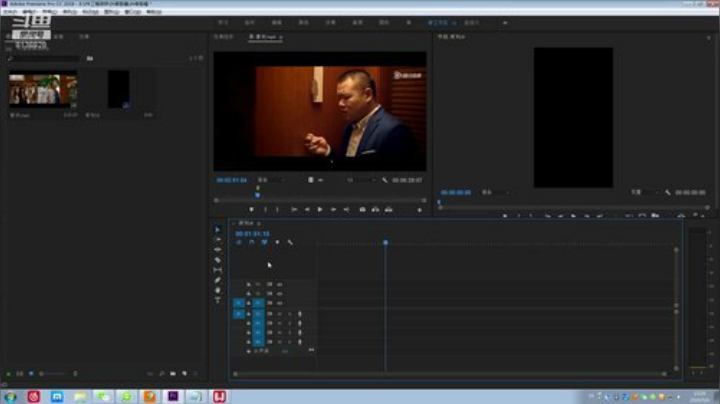This screenshot has height=404, width=720.
Task: Open the last menu in the menu bar
Action: tap(154, 11)
